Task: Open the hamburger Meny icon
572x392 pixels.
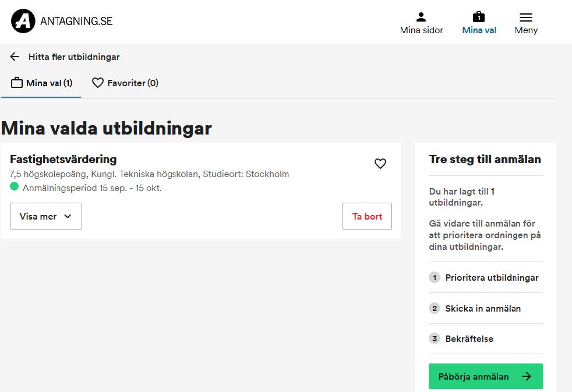Action: (526, 17)
